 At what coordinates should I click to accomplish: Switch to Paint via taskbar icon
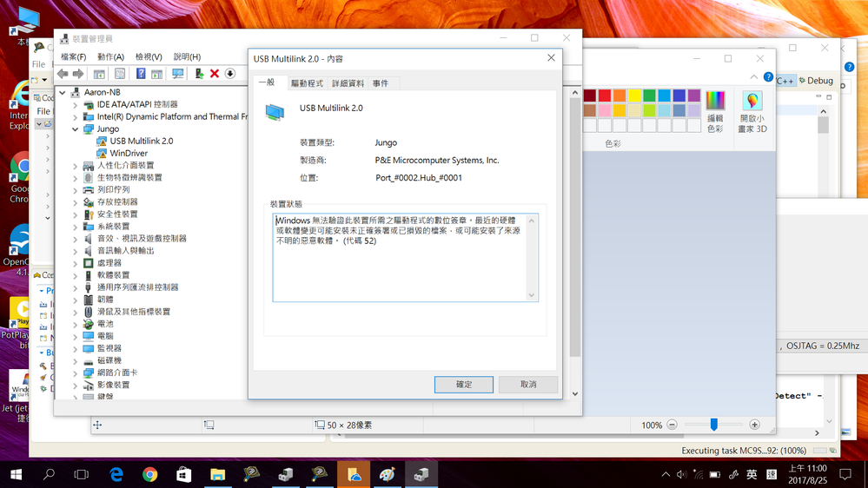[x=387, y=474]
